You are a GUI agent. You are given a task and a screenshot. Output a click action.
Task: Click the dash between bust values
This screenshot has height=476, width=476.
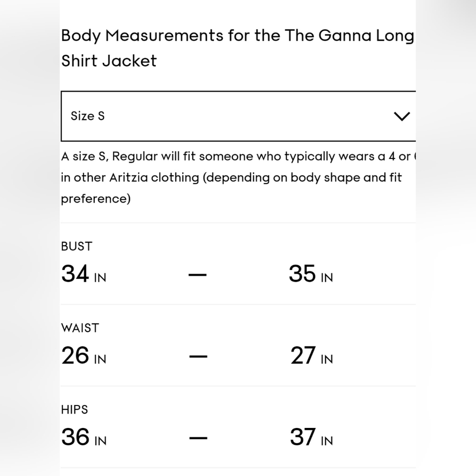[x=198, y=275]
